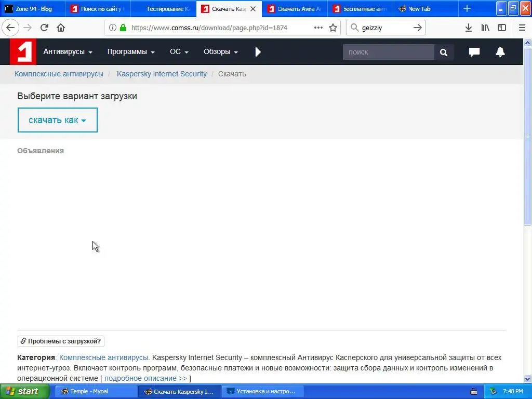
Task: Open the downloads panel
Action: pyautogui.click(x=469, y=28)
